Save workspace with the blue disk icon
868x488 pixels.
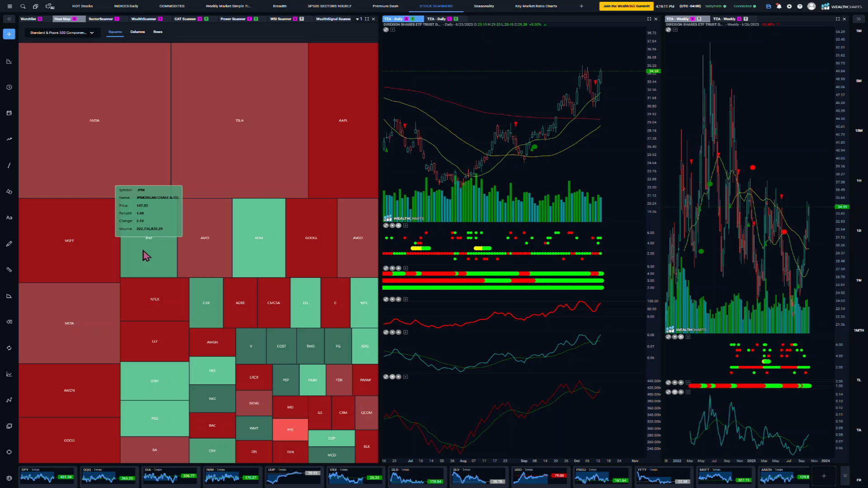768,6
